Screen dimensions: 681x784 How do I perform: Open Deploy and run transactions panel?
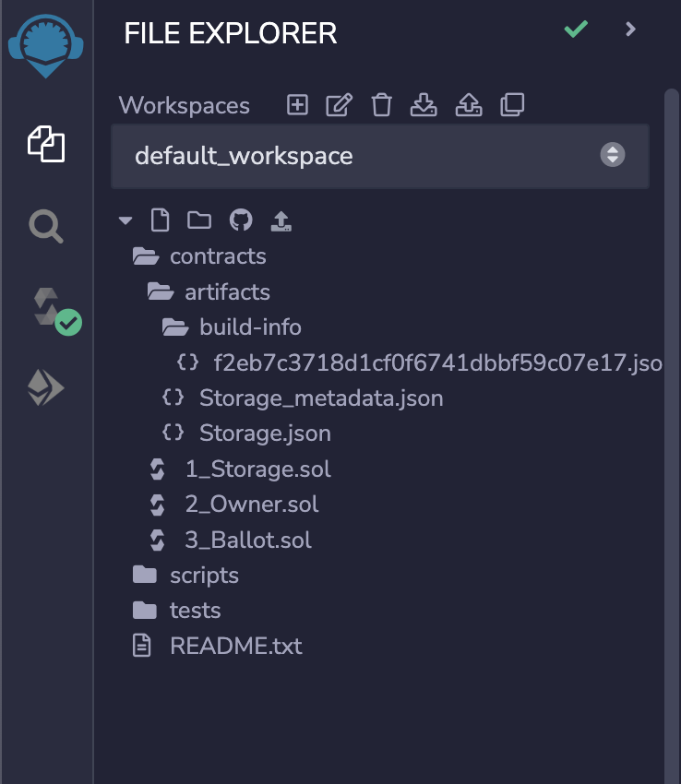(x=46, y=388)
